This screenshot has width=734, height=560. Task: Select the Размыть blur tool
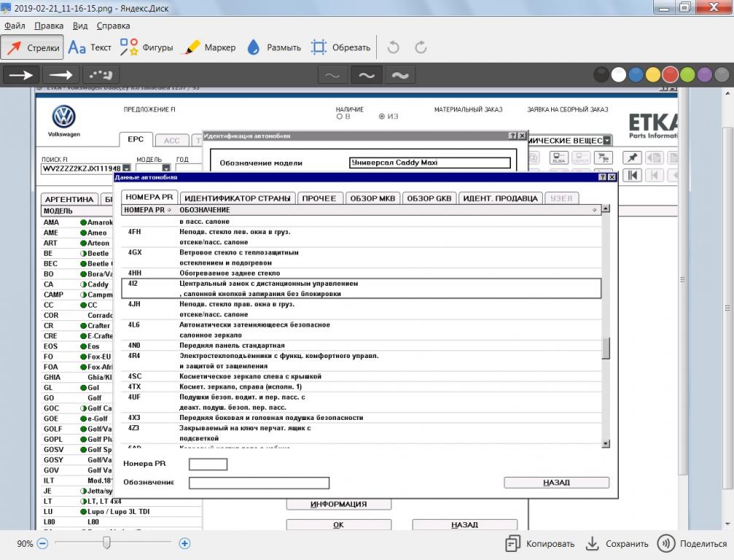pos(273,47)
